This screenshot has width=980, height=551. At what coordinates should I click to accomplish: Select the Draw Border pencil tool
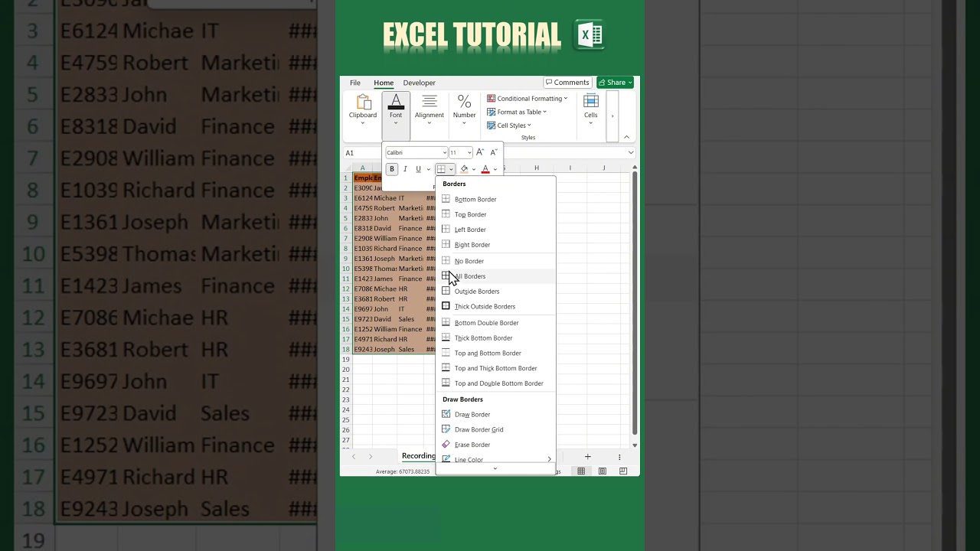[x=495, y=415]
